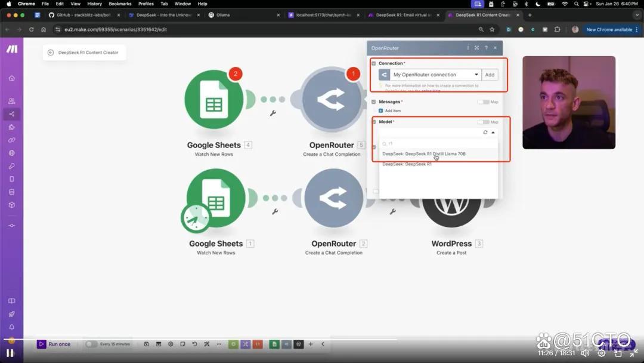644x363 pixels.
Task: Open the History menu in menu bar
Action: (x=94, y=4)
